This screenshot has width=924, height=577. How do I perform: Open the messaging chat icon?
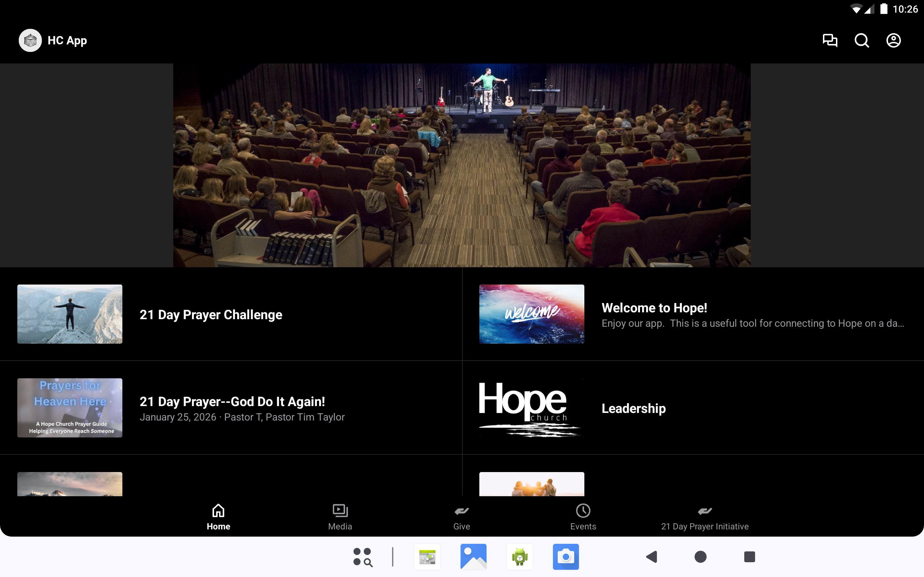[x=830, y=40]
